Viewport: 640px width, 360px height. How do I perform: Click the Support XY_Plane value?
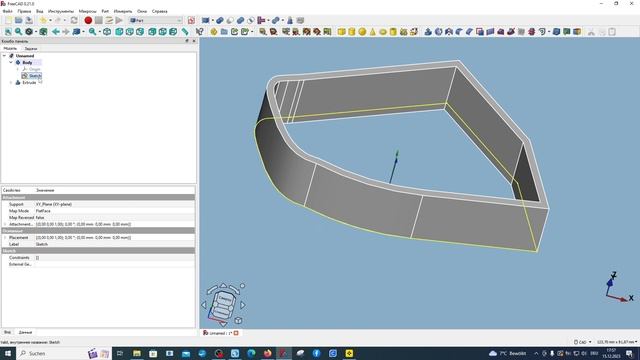[114, 204]
